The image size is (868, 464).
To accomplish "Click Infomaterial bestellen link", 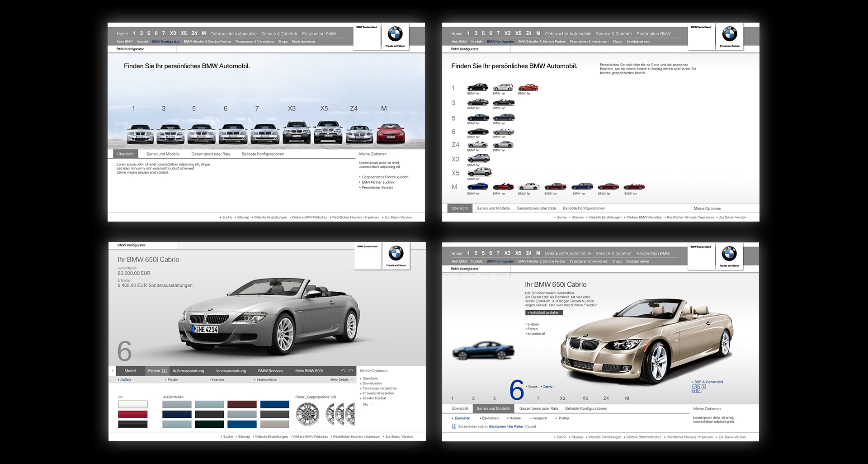I will [x=377, y=393].
